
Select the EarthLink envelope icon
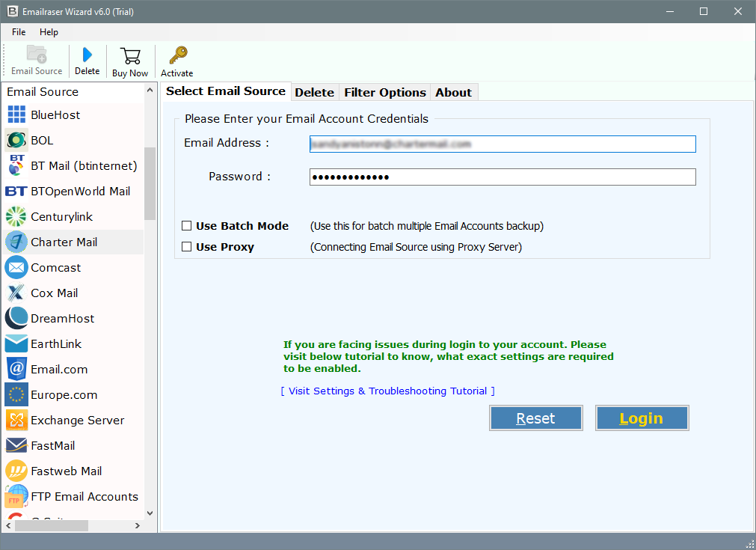16,344
